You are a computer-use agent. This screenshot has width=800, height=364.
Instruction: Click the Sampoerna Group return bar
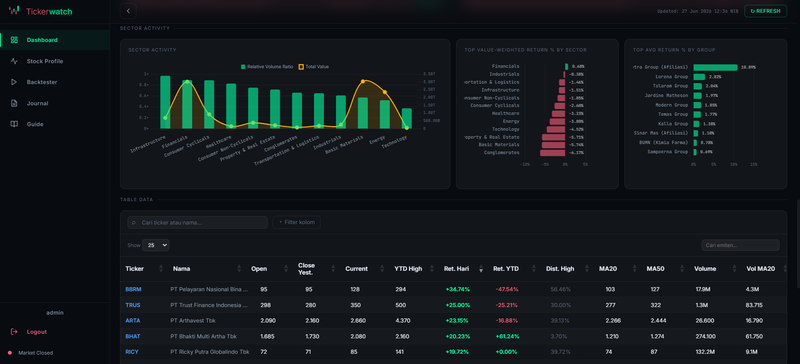[695, 152]
